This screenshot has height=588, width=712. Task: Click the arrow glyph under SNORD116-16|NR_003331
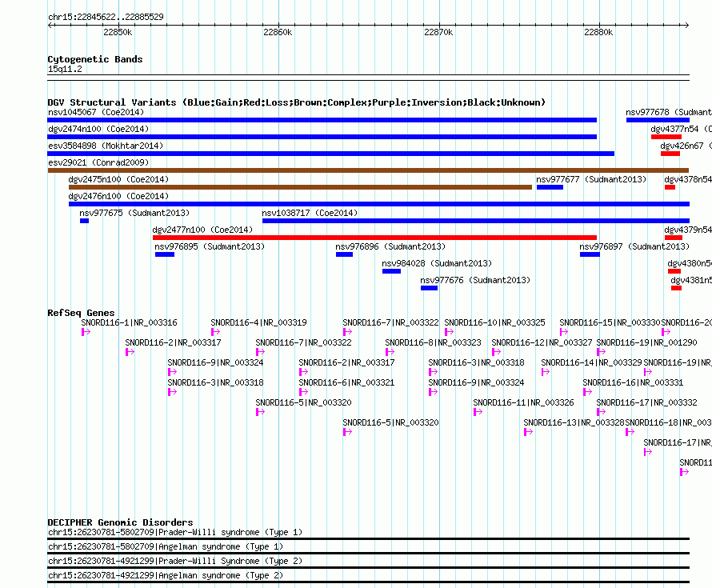coord(587,392)
